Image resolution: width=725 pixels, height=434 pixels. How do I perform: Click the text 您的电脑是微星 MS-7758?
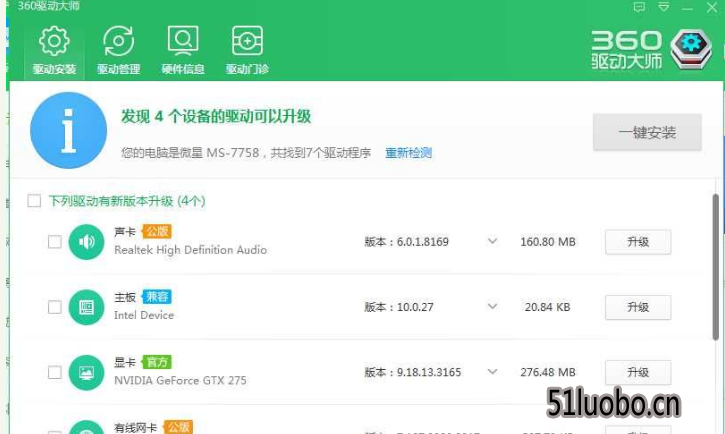pos(190,153)
